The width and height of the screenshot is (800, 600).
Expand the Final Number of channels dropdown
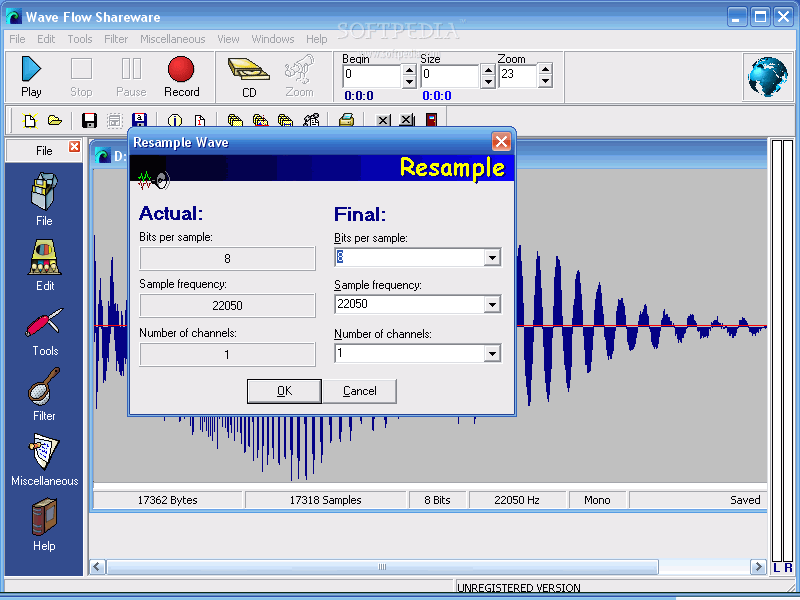pos(492,353)
